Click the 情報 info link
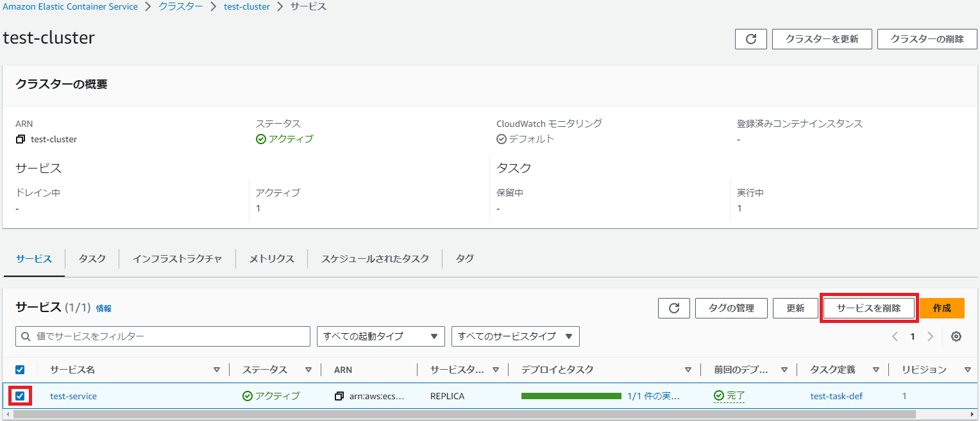Screen dimensions: 980x421 pos(103,308)
